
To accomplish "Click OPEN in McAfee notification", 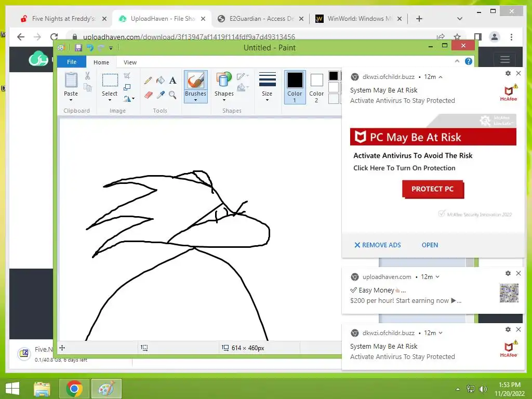I will [x=430, y=245].
